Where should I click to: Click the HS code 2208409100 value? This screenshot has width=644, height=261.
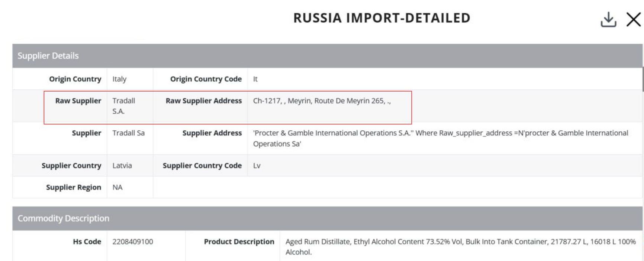coord(133,242)
